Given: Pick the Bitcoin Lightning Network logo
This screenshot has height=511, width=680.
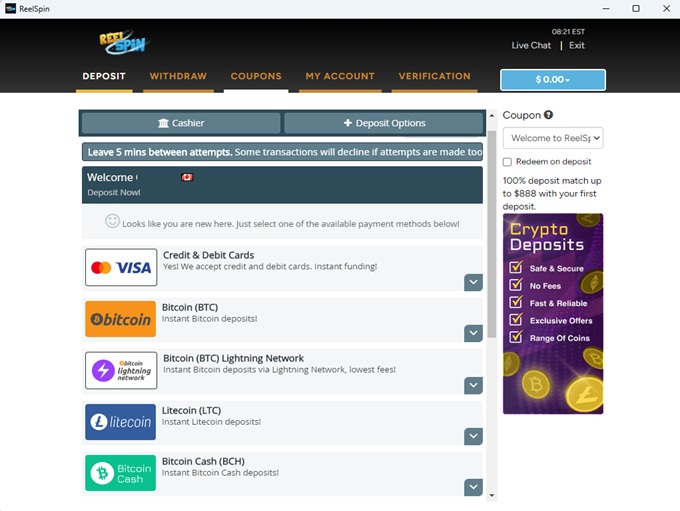Looking at the screenshot, I should tap(121, 371).
